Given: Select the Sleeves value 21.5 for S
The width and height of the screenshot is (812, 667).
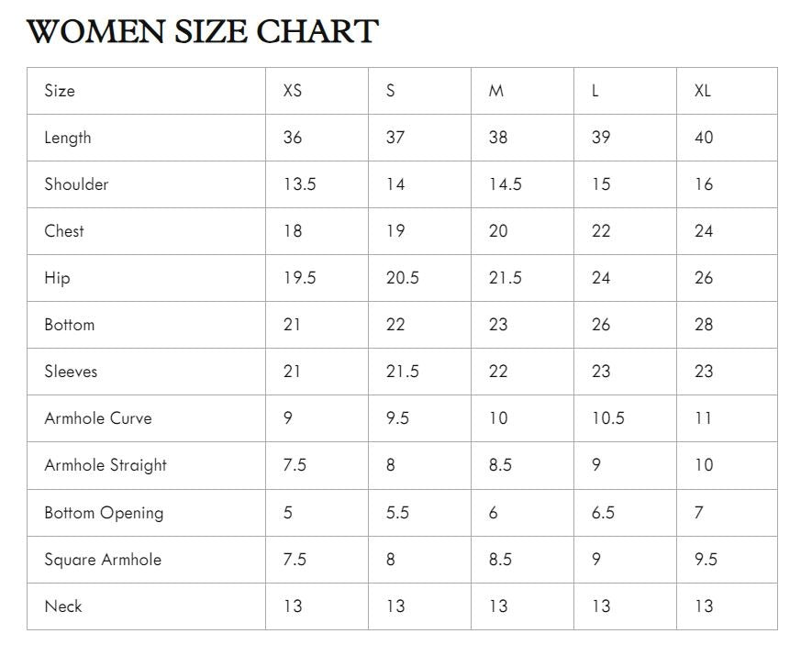Looking at the screenshot, I should point(403,372).
